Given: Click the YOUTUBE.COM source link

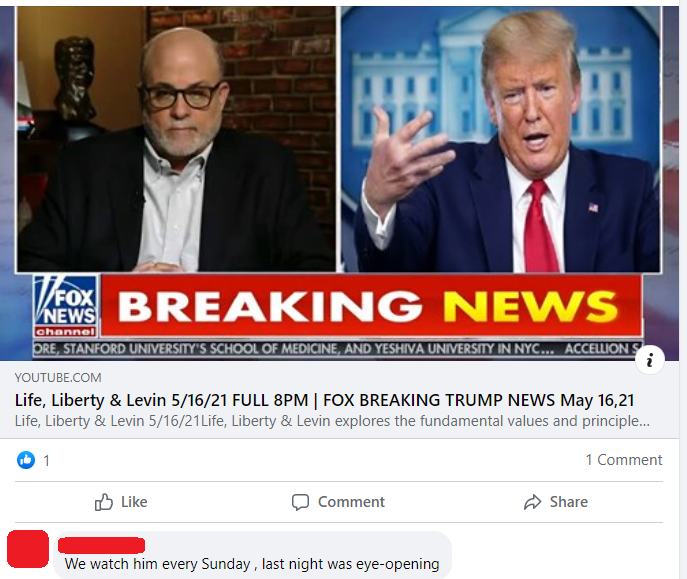Looking at the screenshot, I should click(58, 378).
